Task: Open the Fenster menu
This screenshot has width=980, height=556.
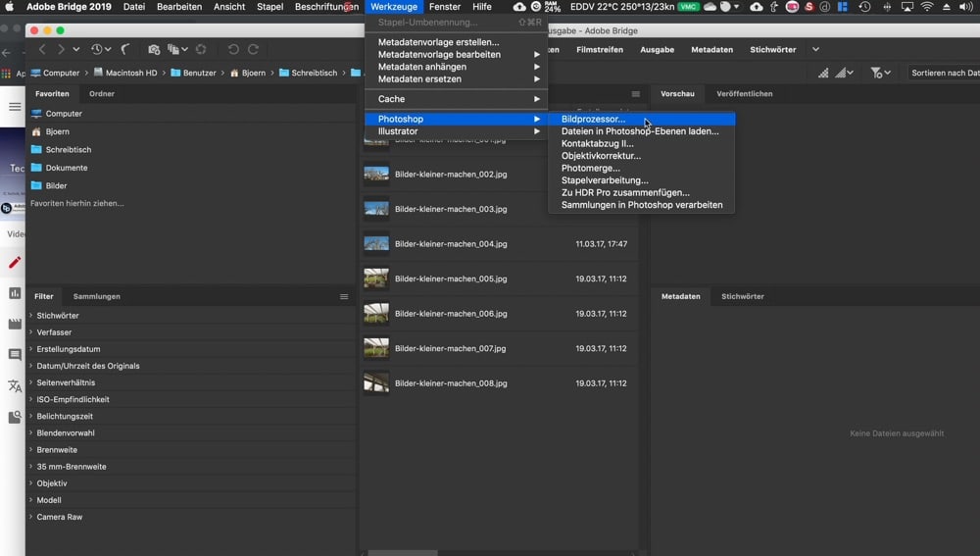Action: click(x=444, y=7)
